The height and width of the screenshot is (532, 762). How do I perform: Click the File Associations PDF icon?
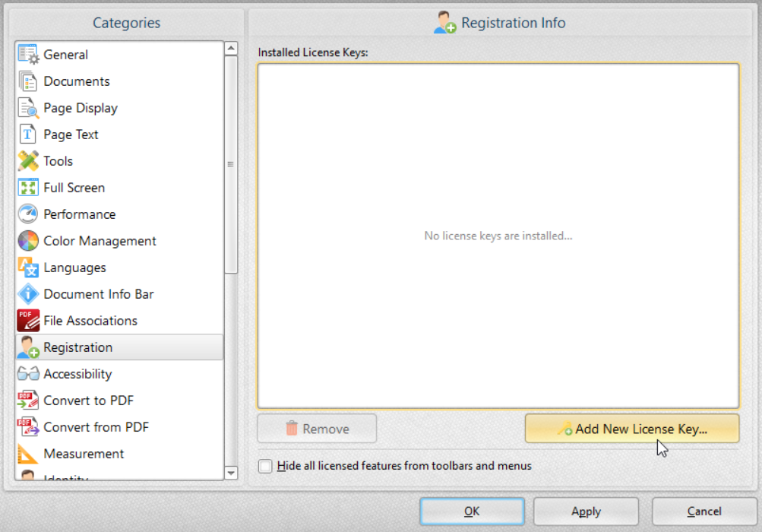pyautogui.click(x=28, y=321)
